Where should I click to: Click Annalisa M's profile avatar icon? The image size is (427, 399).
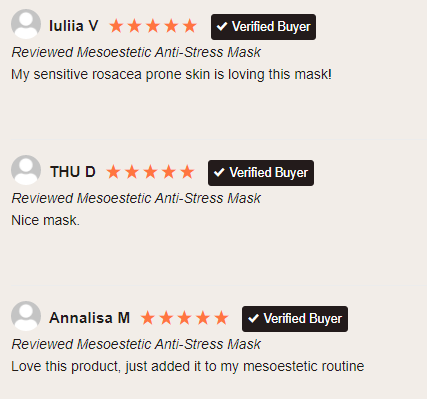(26, 316)
